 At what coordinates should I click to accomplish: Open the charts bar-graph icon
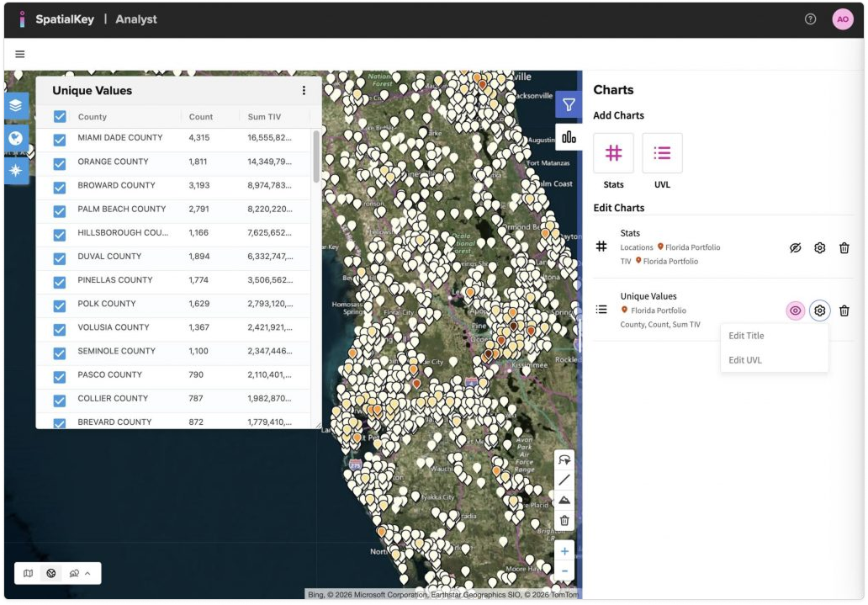coord(569,136)
